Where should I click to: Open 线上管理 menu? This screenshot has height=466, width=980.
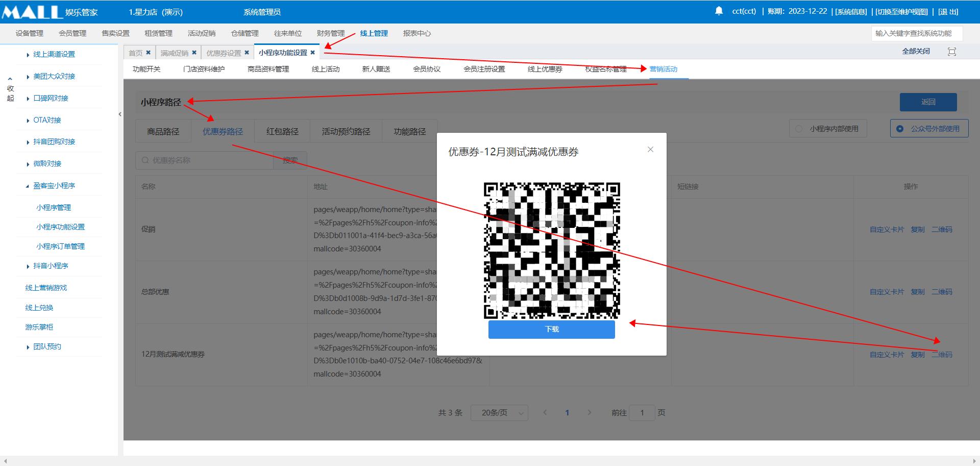pyautogui.click(x=374, y=33)
